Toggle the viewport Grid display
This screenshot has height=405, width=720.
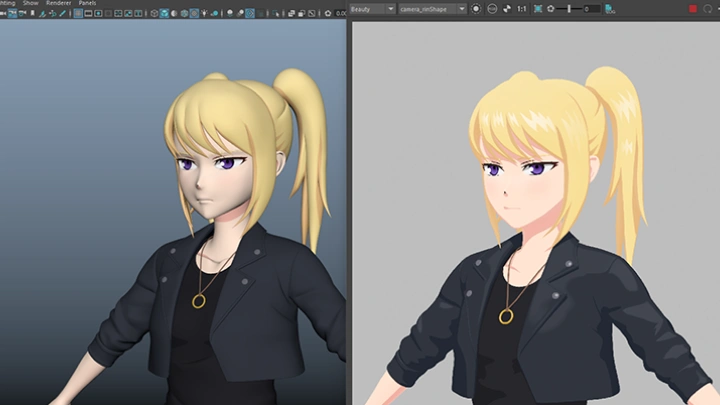point(78,13)
